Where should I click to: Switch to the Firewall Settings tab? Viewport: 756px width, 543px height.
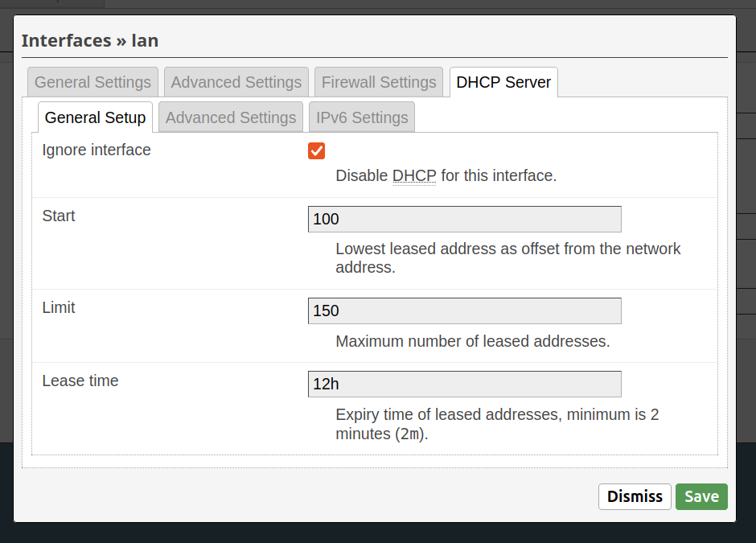(379, 81)
